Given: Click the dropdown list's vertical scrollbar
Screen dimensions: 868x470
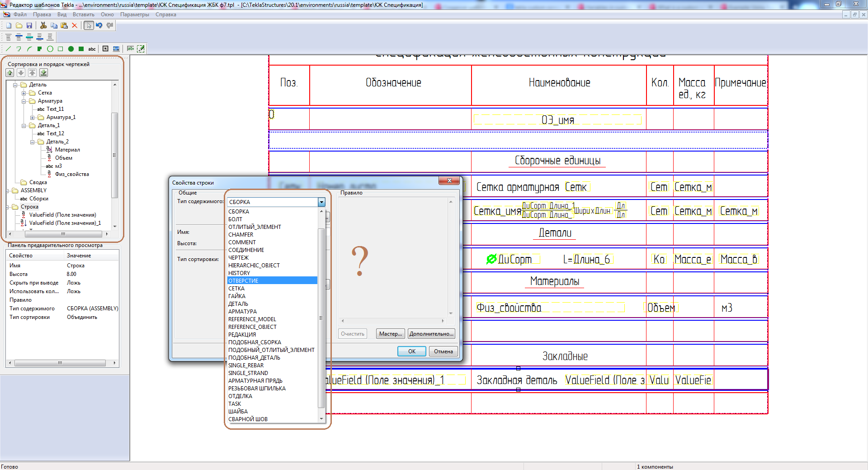Looking at the screenshot, I should click(x=321, y=317).
